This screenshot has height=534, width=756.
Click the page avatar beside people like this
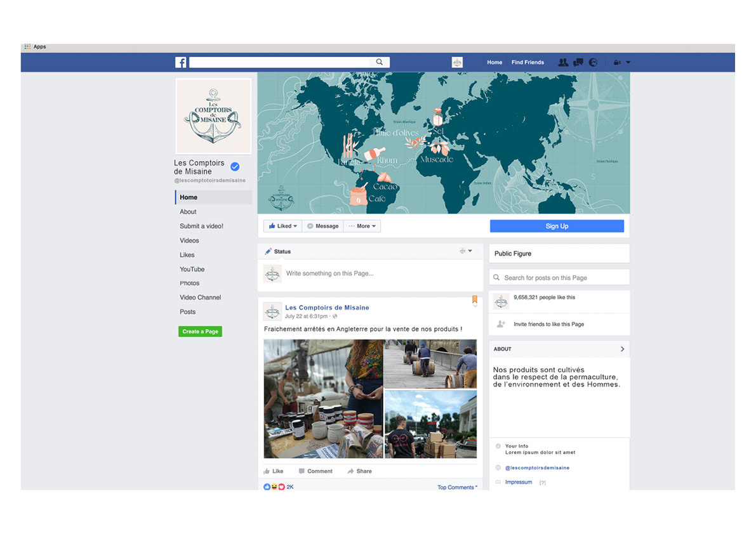(x=501, y=301)
